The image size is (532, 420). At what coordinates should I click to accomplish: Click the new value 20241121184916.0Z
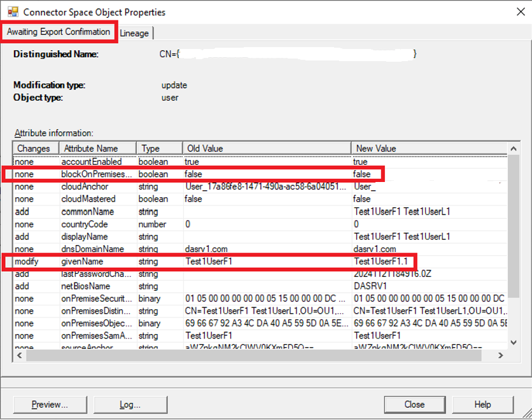[393, 274]
